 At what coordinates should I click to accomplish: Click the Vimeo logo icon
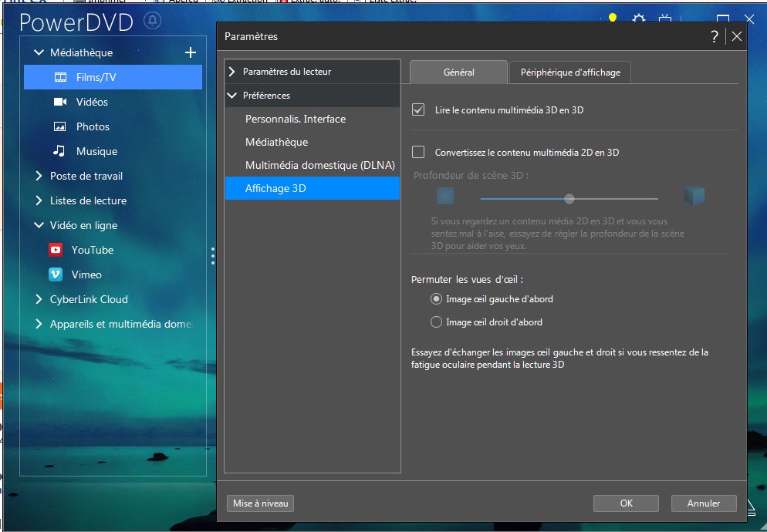56,274
